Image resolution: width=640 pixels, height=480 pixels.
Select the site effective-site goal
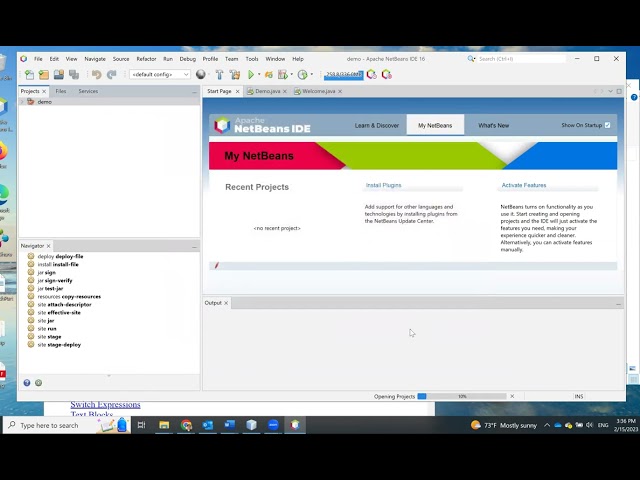point(59,312)
